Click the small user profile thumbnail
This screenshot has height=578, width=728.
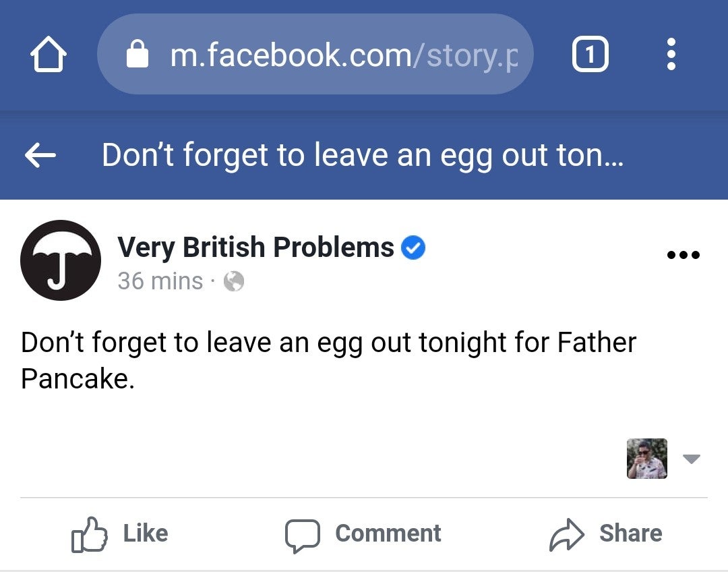tap(647, 459)
